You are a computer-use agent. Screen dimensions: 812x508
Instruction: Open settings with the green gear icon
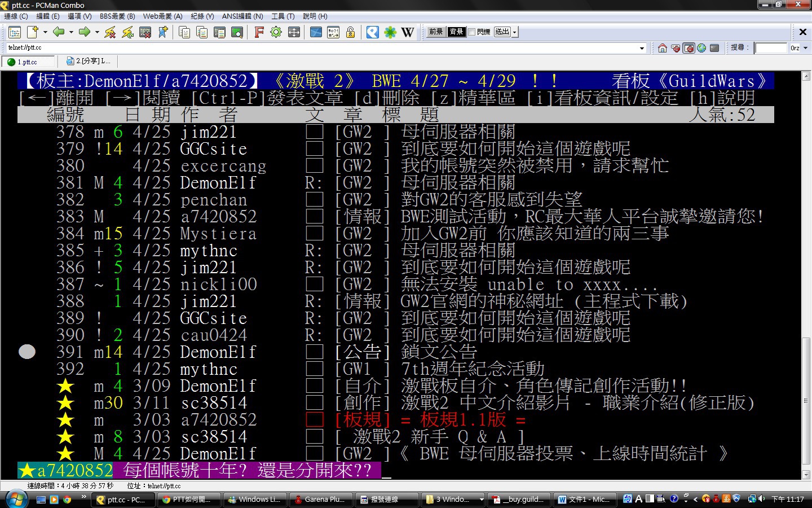point(276,32)
